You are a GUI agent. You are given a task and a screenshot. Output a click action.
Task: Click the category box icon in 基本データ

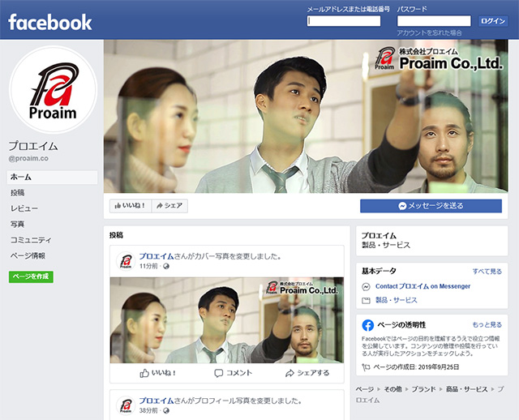click(366, 301)
